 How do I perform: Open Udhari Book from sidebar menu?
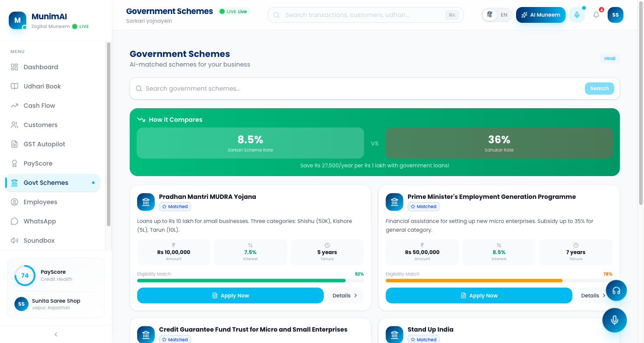(x=42, y=86)
